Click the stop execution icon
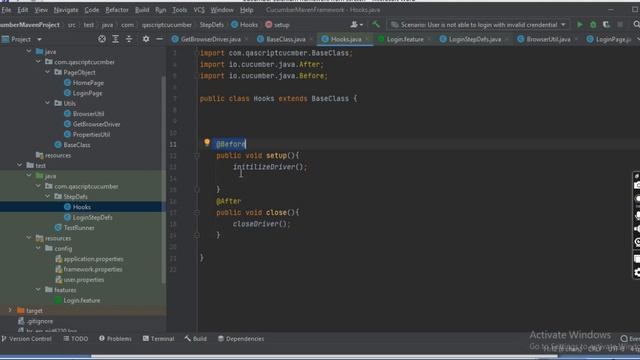This screenshot has width=640, height=360. pos(620,24)
